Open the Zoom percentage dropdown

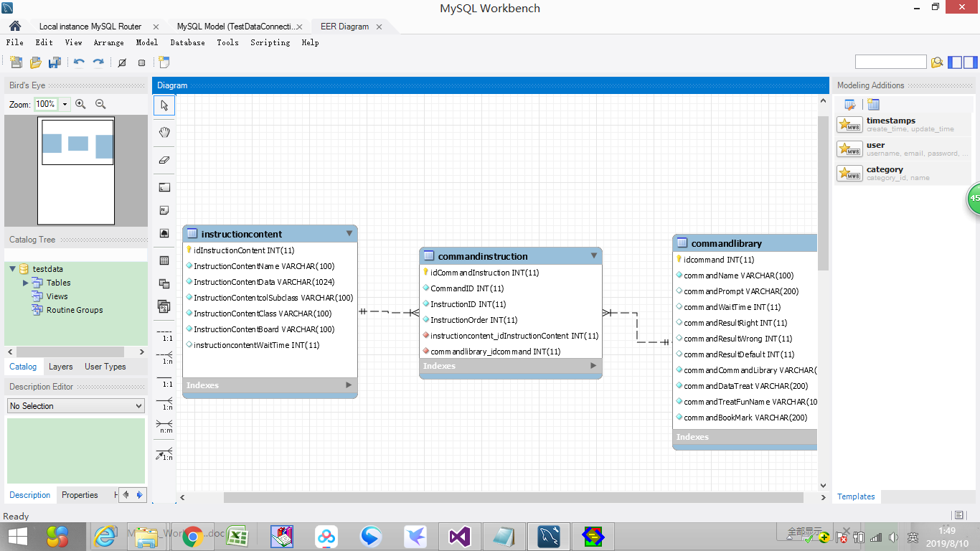pyautogui.click(x=65, y=104)
